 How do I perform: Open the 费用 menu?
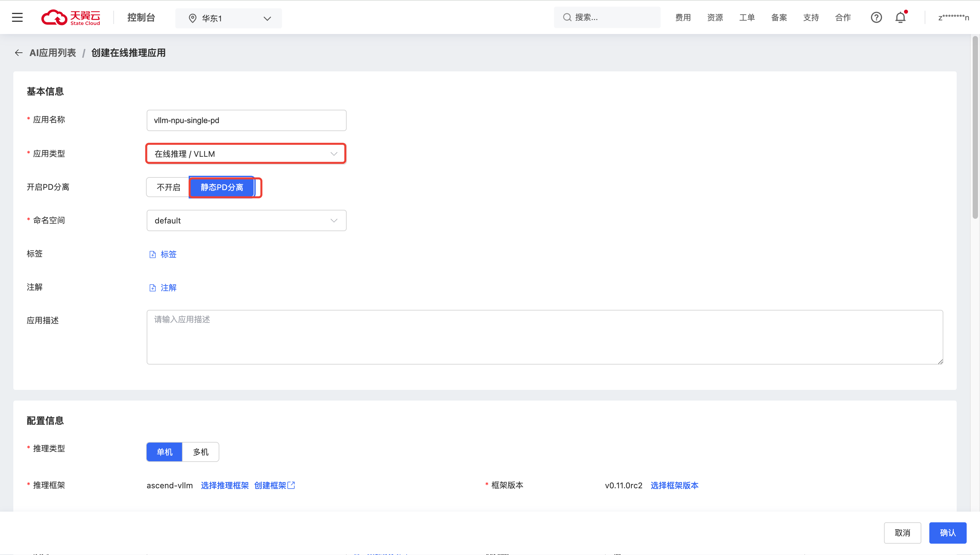click(x=683, y=18)
